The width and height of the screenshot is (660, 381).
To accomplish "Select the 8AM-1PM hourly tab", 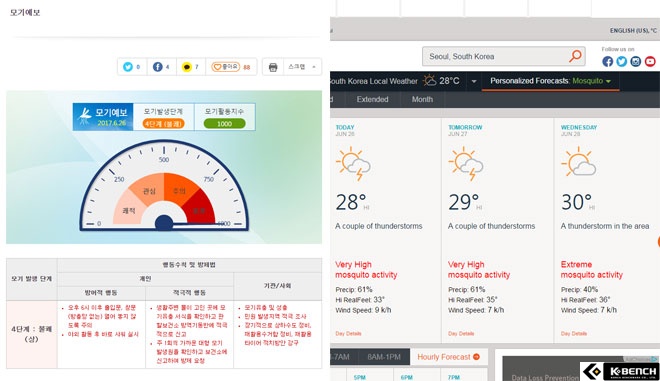I will click(383, 357).
